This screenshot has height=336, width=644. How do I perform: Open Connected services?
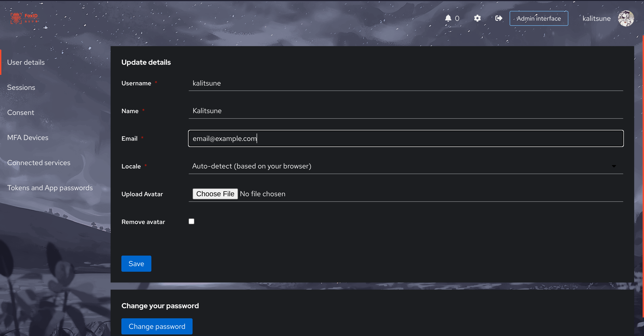coord(39,162)
